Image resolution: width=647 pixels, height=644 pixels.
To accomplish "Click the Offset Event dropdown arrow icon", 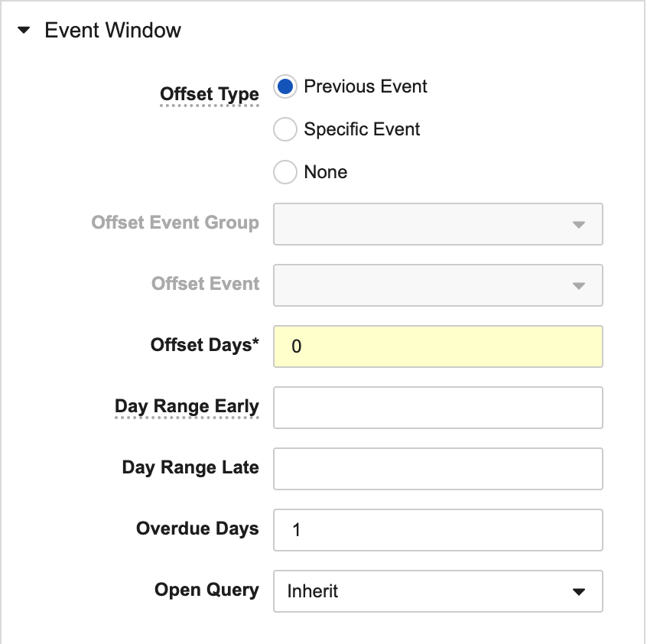I will 579,286.
